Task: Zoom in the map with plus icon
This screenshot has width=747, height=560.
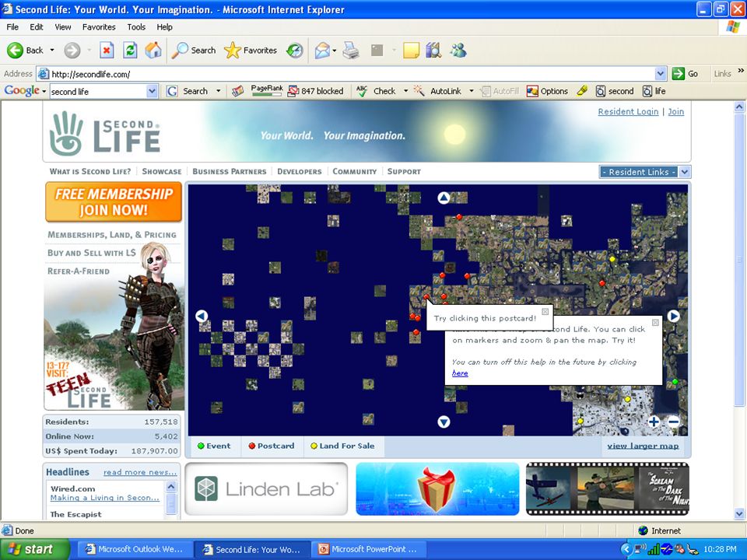Action: pyautogui.click(x=654, y=422)
